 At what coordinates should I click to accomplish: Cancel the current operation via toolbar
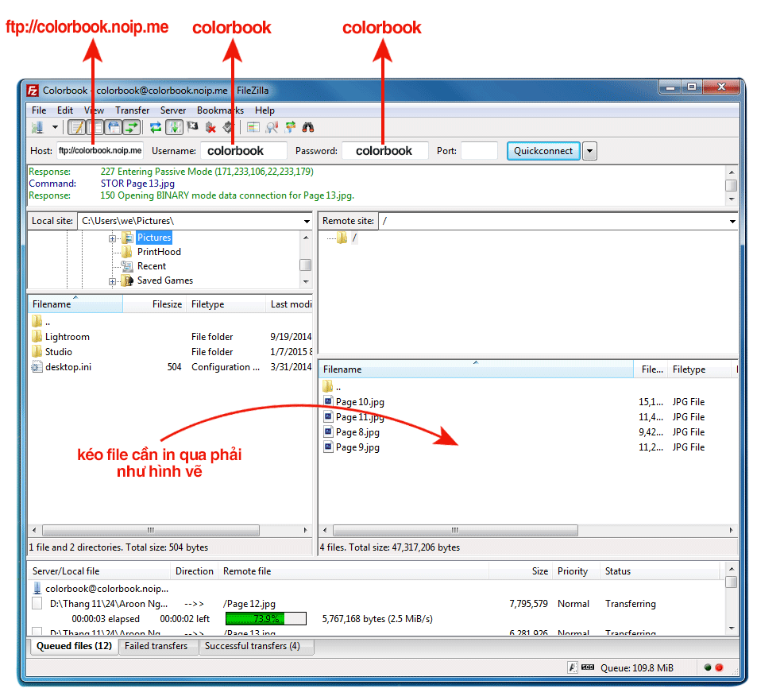click(x=192, y=127)
